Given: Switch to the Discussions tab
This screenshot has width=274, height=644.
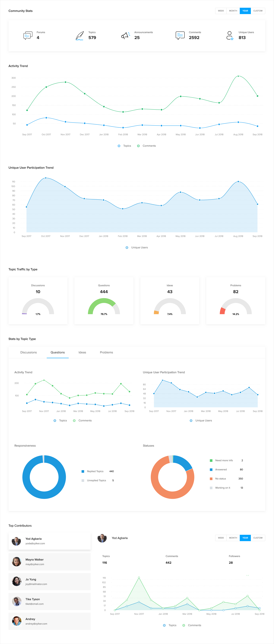Looking at the screenshot, I should click(x=29, y=352).
